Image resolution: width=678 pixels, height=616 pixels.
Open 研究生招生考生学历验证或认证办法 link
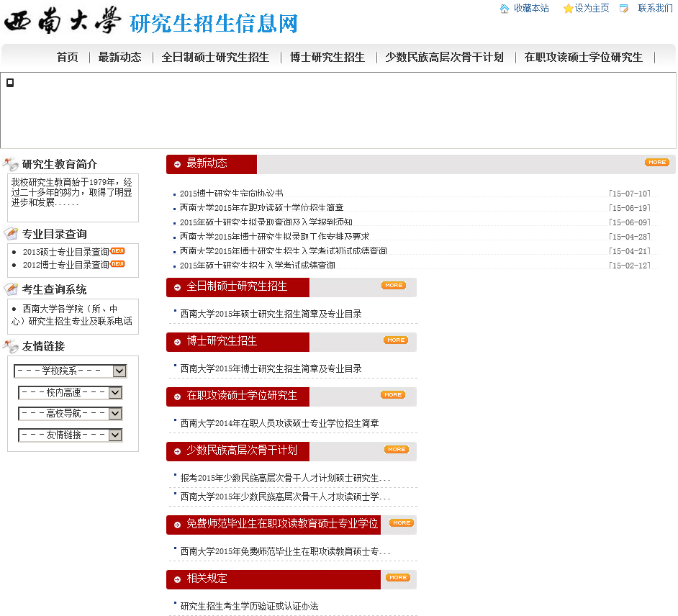[249, 606]
